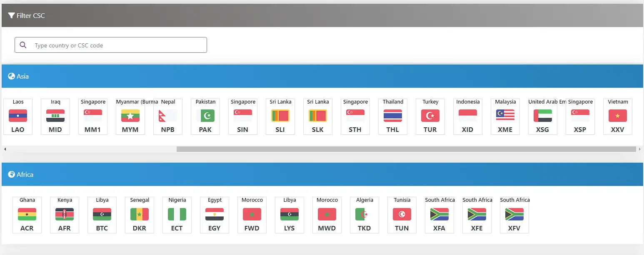The image size is (644, 255).
Task: Select the Algeria TKD flag card
Action: tap(364, 215)
